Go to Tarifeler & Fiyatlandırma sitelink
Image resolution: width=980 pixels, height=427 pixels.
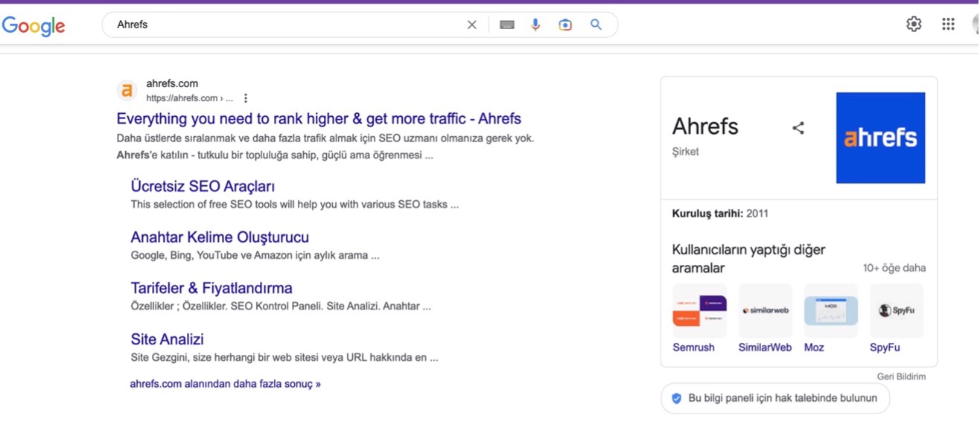(x=211, y=288)
